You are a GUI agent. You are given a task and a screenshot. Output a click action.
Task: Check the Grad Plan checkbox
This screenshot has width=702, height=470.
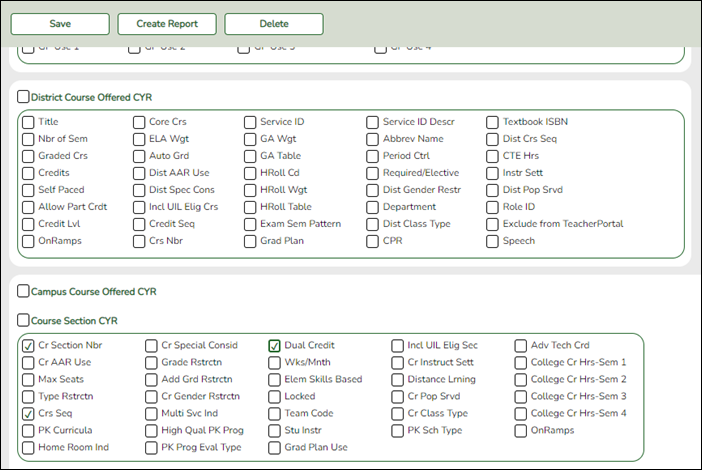250,241
